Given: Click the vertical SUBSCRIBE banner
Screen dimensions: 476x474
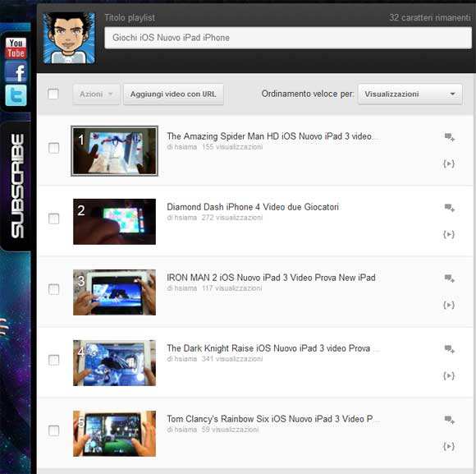Looking at the screenshot, I should coord(17,186).
